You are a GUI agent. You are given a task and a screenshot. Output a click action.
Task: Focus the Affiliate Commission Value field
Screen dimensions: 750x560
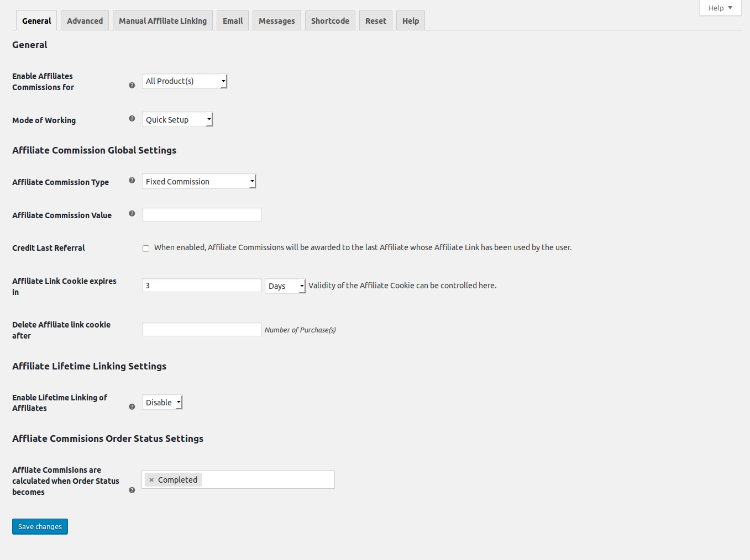pyautogui.click(x=202, y=215)
